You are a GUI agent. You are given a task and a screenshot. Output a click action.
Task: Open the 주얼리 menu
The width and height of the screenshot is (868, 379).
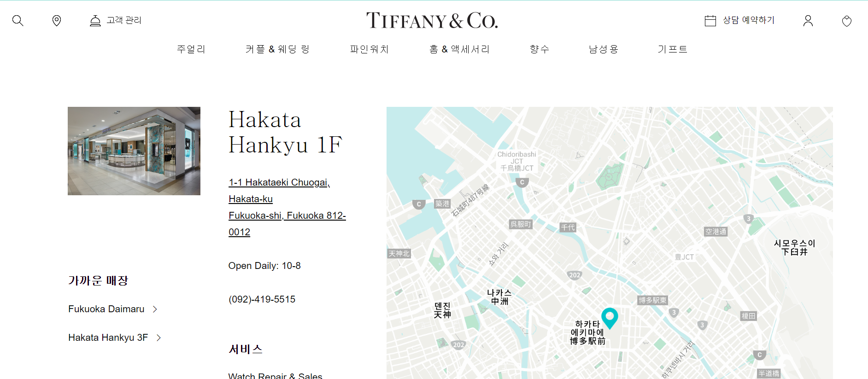pyautogui.click(x=191, y=49)
